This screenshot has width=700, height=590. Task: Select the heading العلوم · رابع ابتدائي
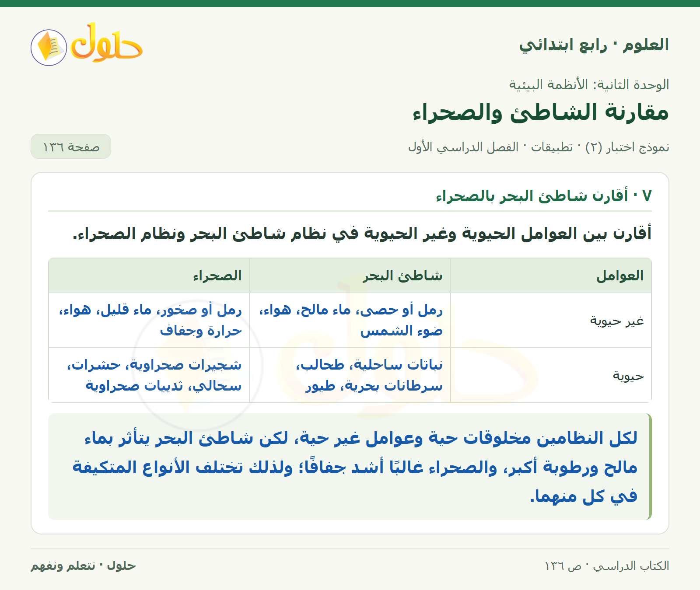(594, 45)
